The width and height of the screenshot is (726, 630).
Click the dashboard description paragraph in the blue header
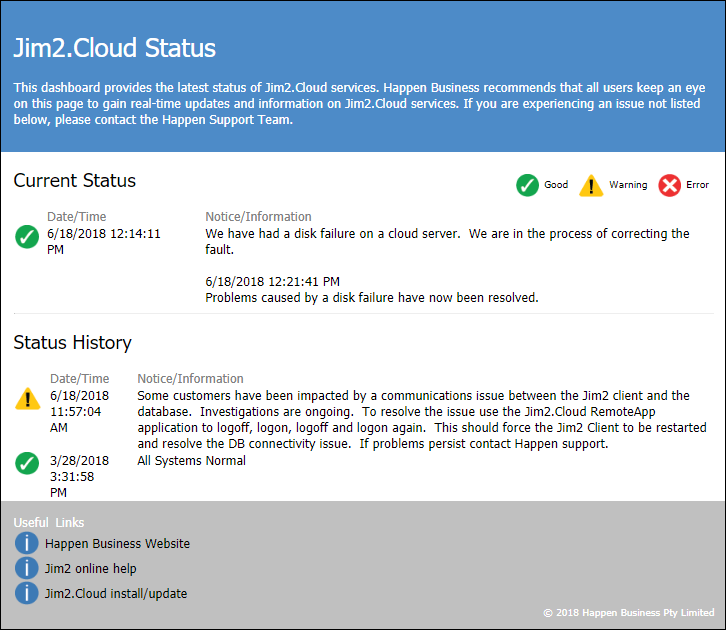coord(359,104)
